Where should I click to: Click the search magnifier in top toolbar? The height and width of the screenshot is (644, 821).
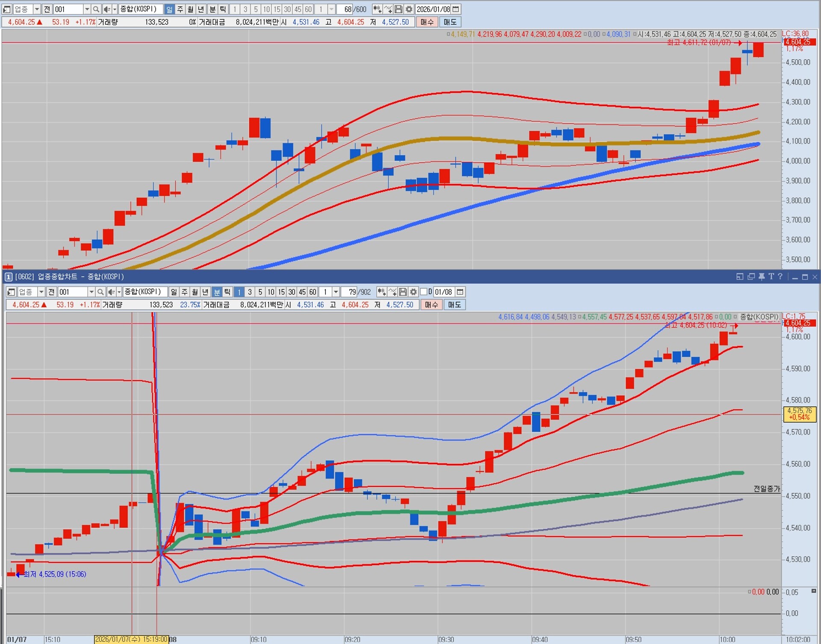[96, 9]
